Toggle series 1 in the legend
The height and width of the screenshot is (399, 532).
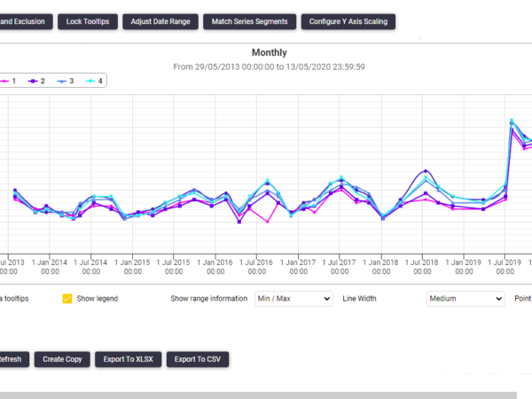tap(8, 81)
